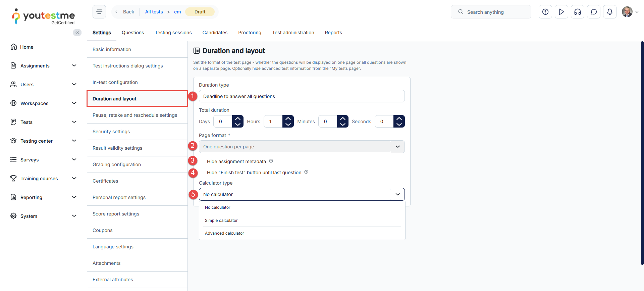Increase the Minutes value with up arrow
Viewport: 644px width, 291px height.
[x=343, y=118]
